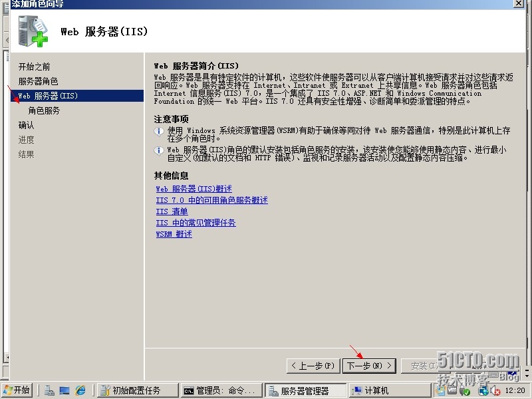Click the server role wizard header icon

coord(33,31)
